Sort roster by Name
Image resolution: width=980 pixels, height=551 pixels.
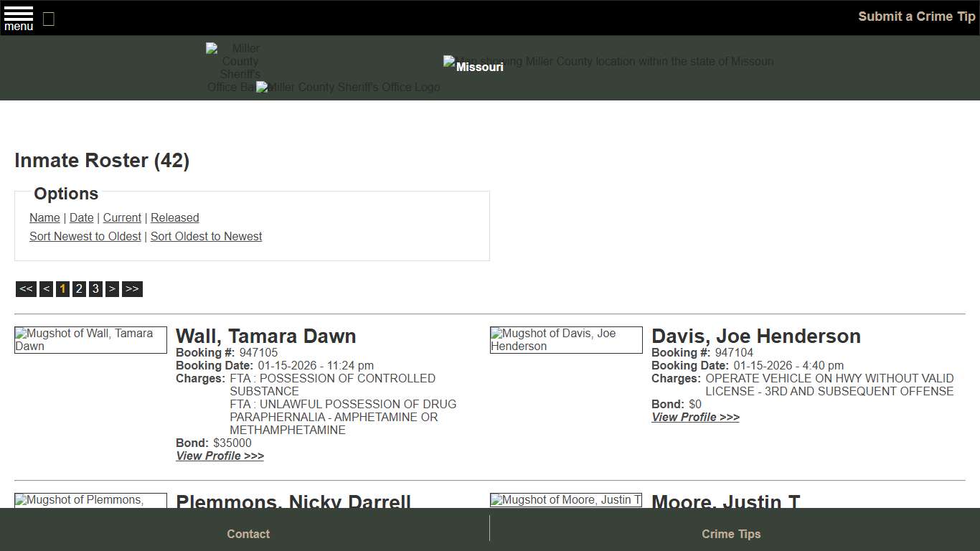(44, 217)
